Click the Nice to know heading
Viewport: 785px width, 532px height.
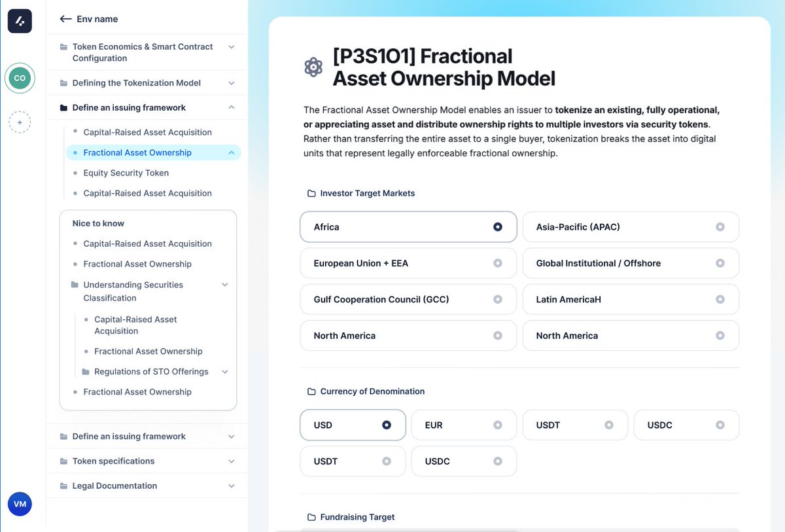(x=98, y=223)
